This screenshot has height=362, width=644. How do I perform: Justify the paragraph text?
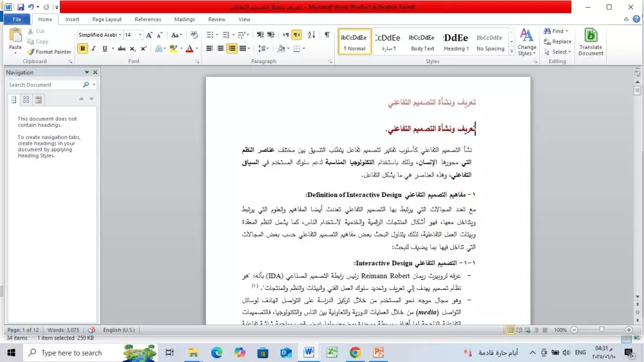pos(243,48)
